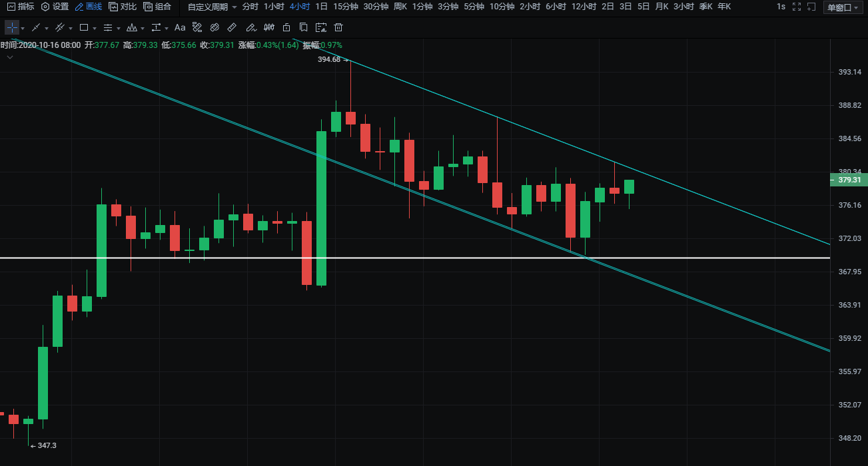The height and width of the screenshot is (466, 868).
Task: Open the 自定义周期 custom period dropdown
Action: coord(212,7)
